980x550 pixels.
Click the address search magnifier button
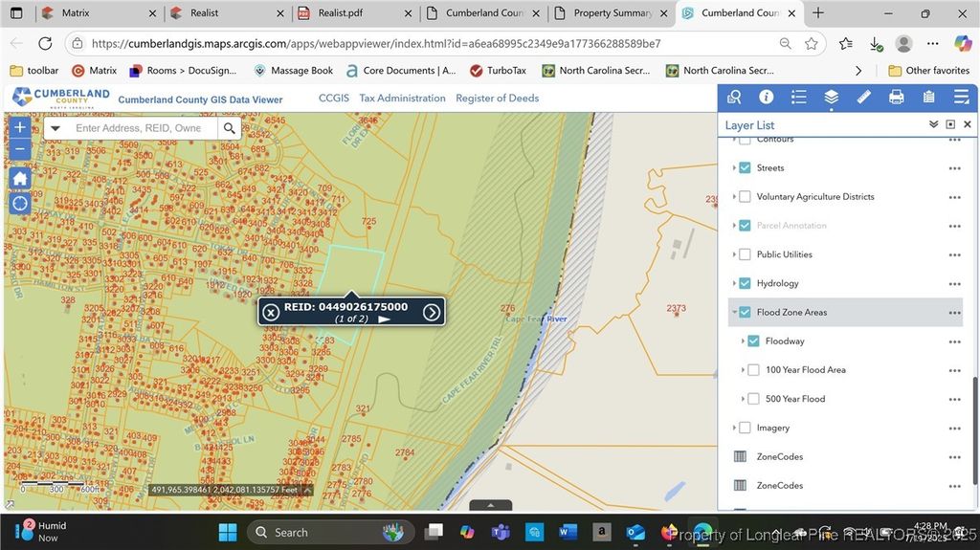tap(229, 128)
